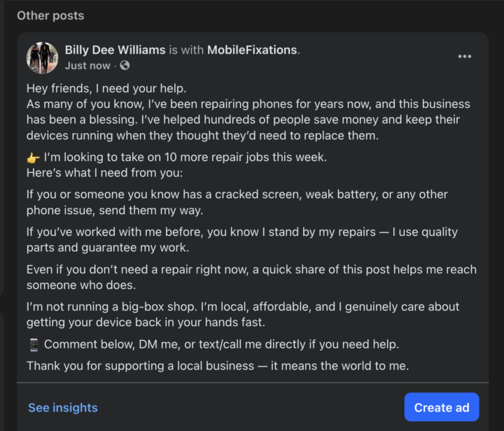Viewport: 504px width, 431px height.
Task: Open the "Just now" post timestamp
Action: [x=87, y=66]
